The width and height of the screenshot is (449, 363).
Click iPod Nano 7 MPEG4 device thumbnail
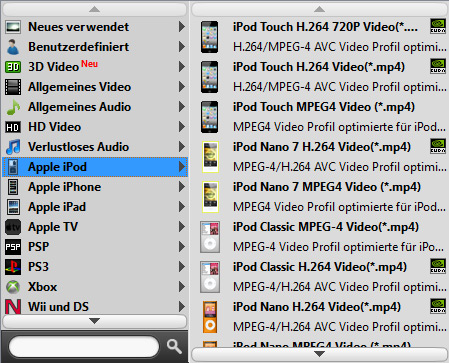(x=210, y=197)
